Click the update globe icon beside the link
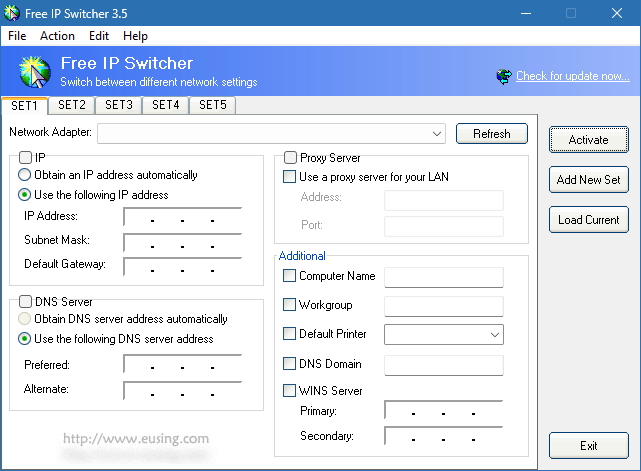 tap(504, 76)
